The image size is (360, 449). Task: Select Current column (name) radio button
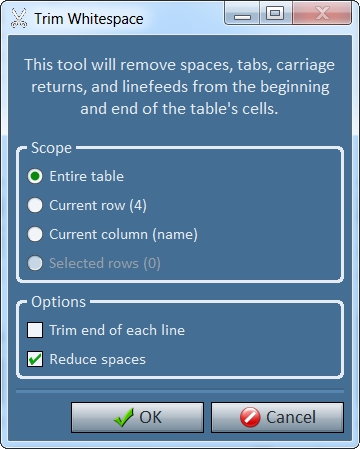(x=35, y=234)
